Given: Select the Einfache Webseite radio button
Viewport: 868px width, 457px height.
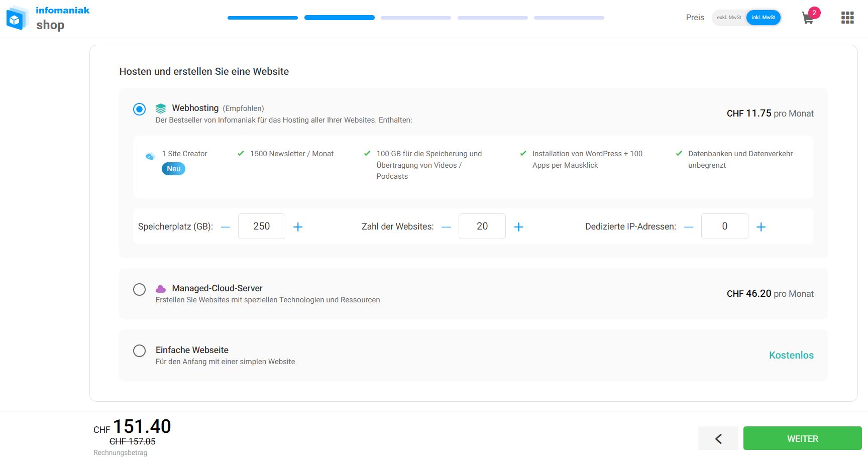Looking at the screenshot, I should 140,351.
